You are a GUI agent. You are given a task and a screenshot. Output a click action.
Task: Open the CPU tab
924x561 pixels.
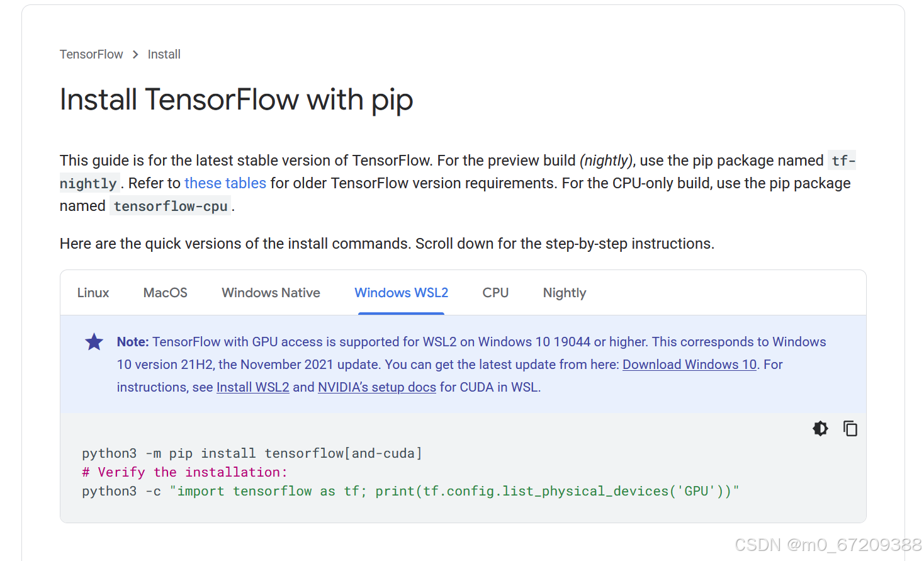(x=495, y=293)
